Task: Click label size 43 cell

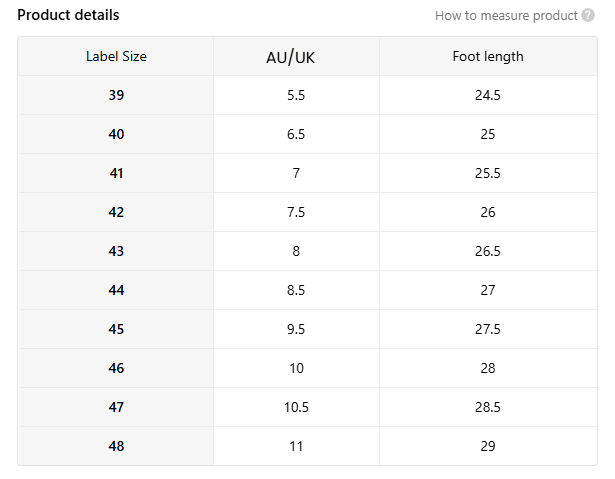Action: click(116, 251)
